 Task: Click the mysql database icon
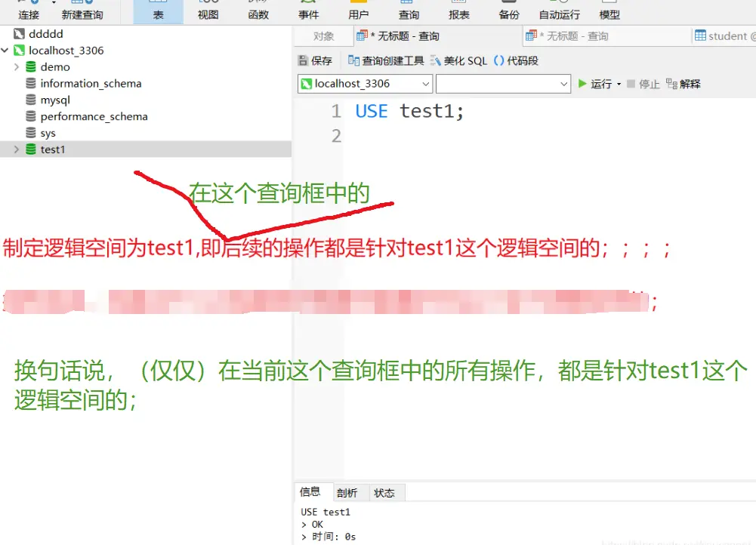(x=30, y=100)
